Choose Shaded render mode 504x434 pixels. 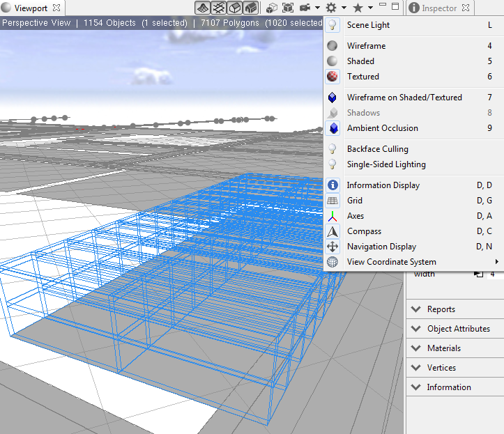point(413,61)
